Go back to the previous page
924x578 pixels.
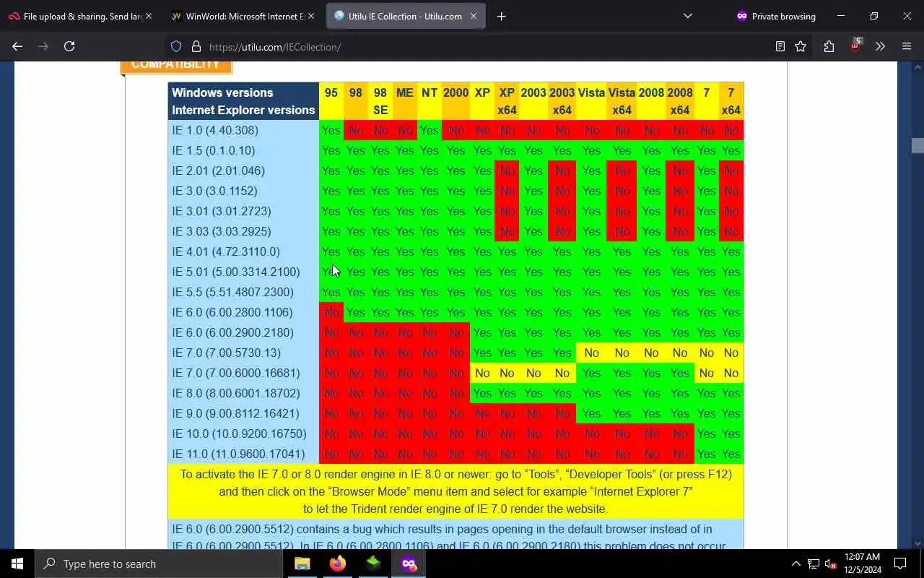(17, 46)
